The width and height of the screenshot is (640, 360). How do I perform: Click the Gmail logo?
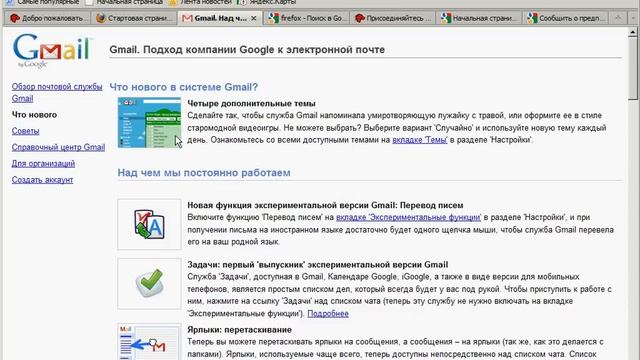coord(52,51)
